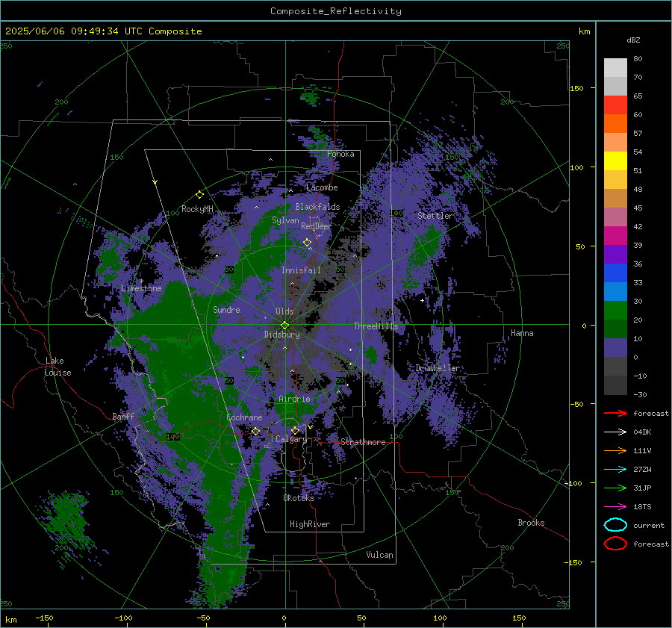Click the Okotoks city label
Viewport: 672px width, 628px height.
coord(299,498)
